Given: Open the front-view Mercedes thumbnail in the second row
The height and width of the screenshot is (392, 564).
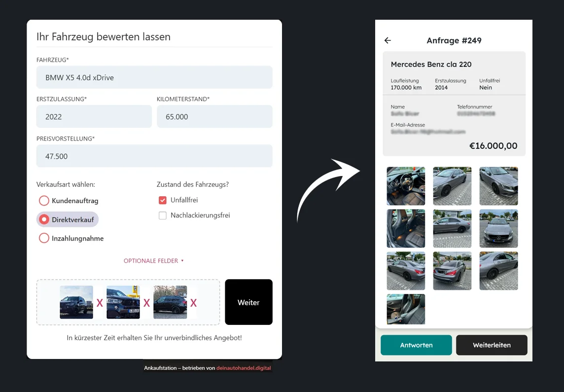Looking at the screenshot, I should pos(498,228).
